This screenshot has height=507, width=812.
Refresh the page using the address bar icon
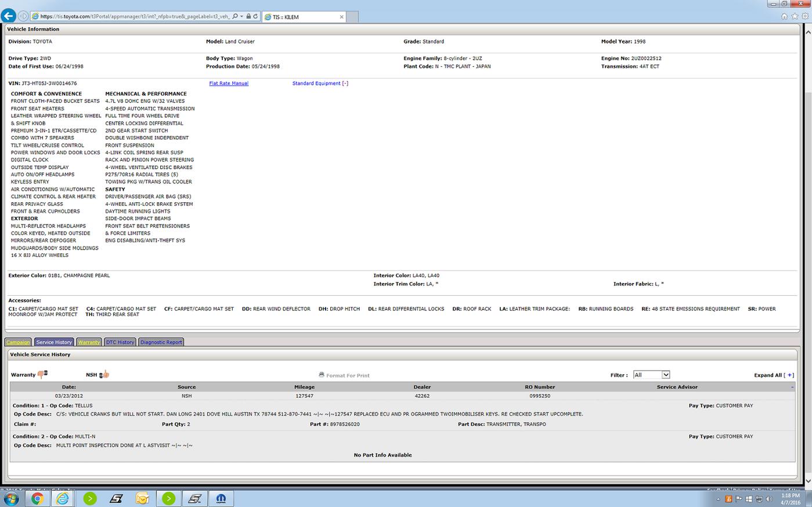(x=255, y=16)
